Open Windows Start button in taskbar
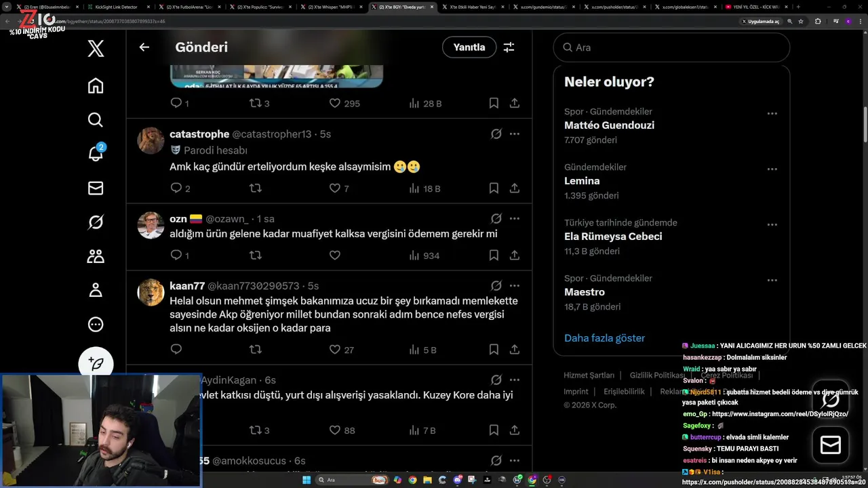Image resolution: width=868 pixels, height=488 pixels. tap(306, 480)
